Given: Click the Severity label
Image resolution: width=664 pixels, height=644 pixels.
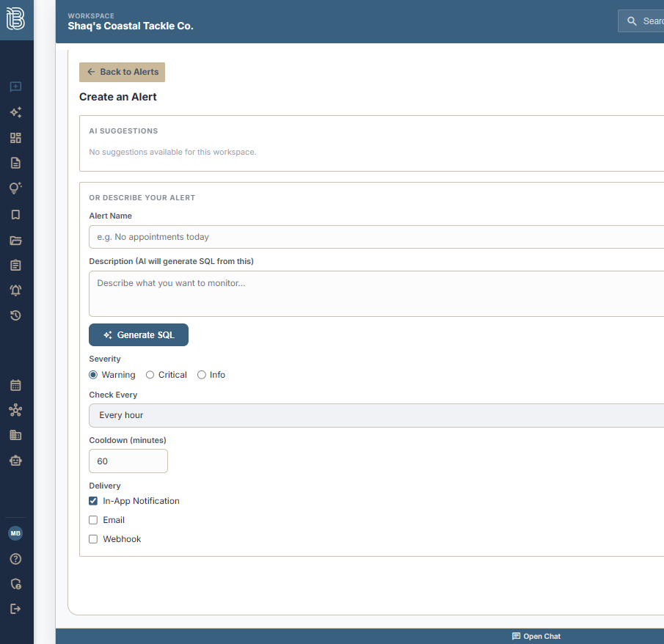Looking at the screenshot, I should point(105,359).
